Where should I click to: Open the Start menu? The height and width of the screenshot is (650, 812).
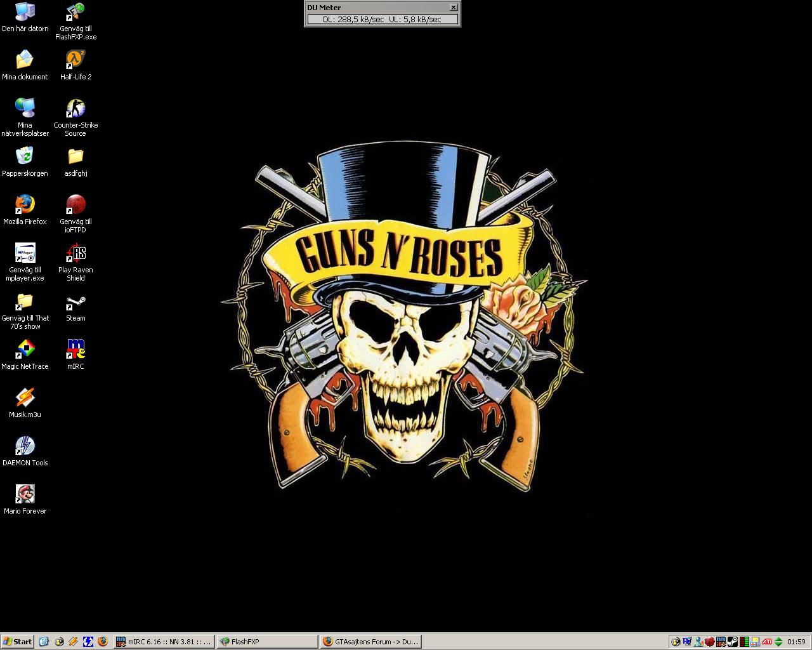coord(18,642)
